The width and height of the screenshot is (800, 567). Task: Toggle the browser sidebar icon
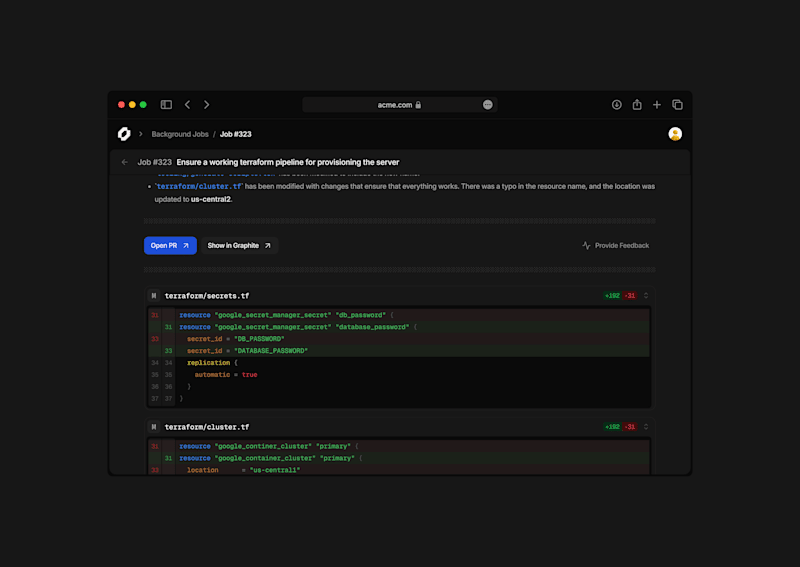[x=166, y=105]
